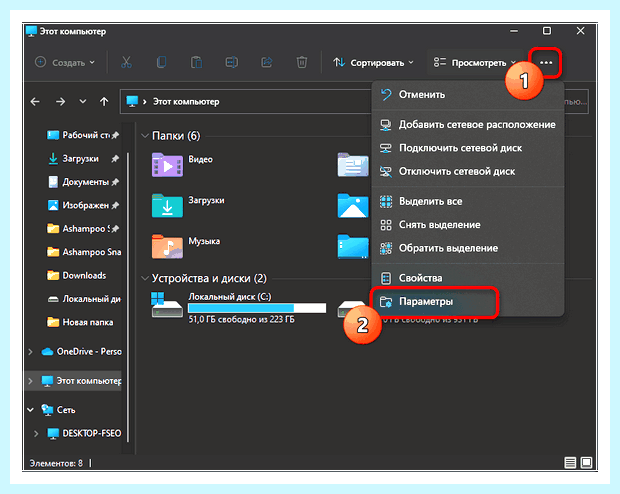Image resolution: width=620 pixels, height=494 pixels.
Task: Expand Этот компьютер tree node
Action: pos(30,381)
